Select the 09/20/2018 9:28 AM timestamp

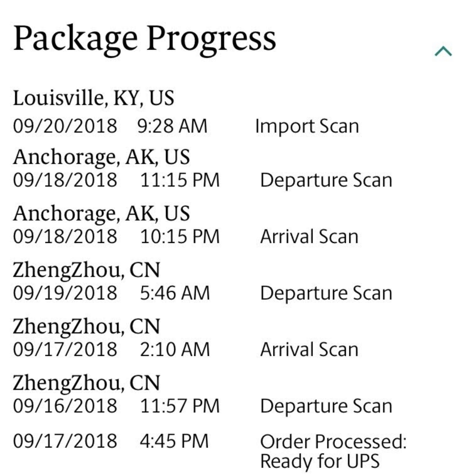coord(110,126)
